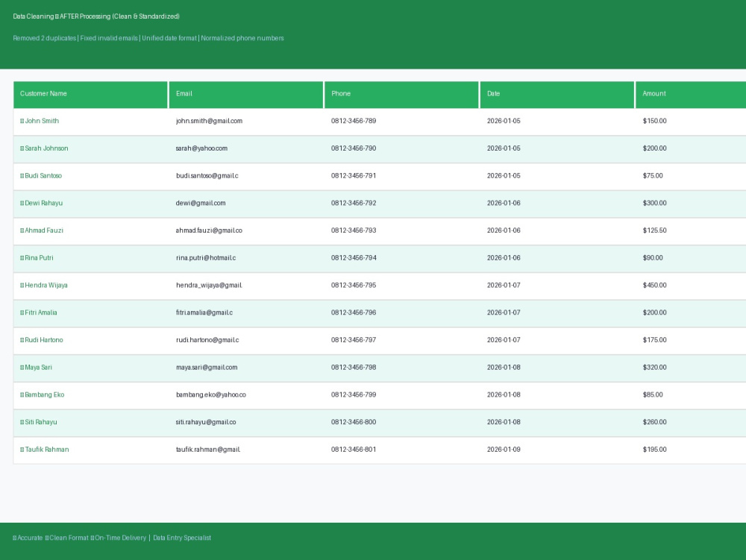Click the Phone column header
746x560 pixels.
[x=401, y=95]
